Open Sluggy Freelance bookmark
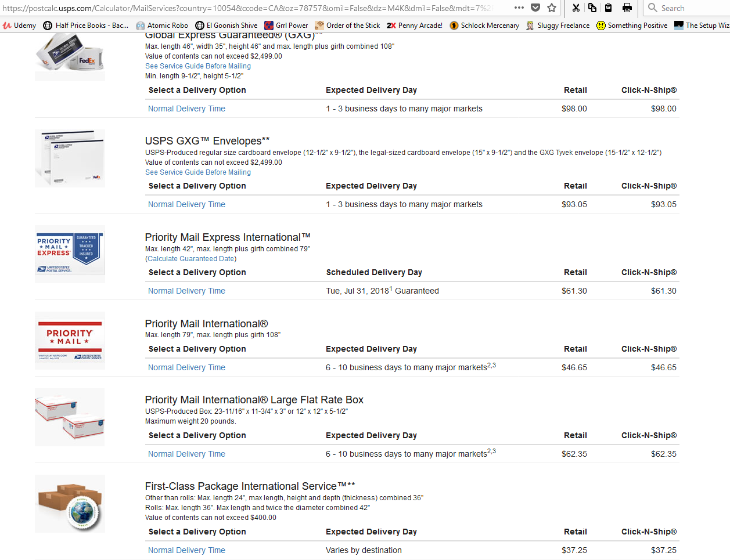730x560 pixels. pyautogui.click(x=558, y=26)
